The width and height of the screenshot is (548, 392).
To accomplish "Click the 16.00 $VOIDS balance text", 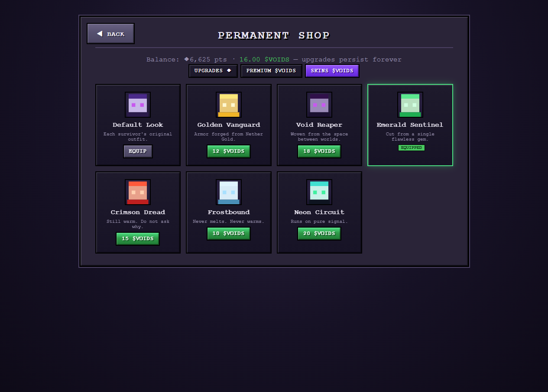I will tap(264, 60).
